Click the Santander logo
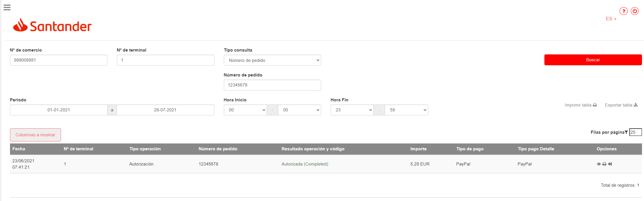This screenshot has width=644, height=201. point(52,26)
